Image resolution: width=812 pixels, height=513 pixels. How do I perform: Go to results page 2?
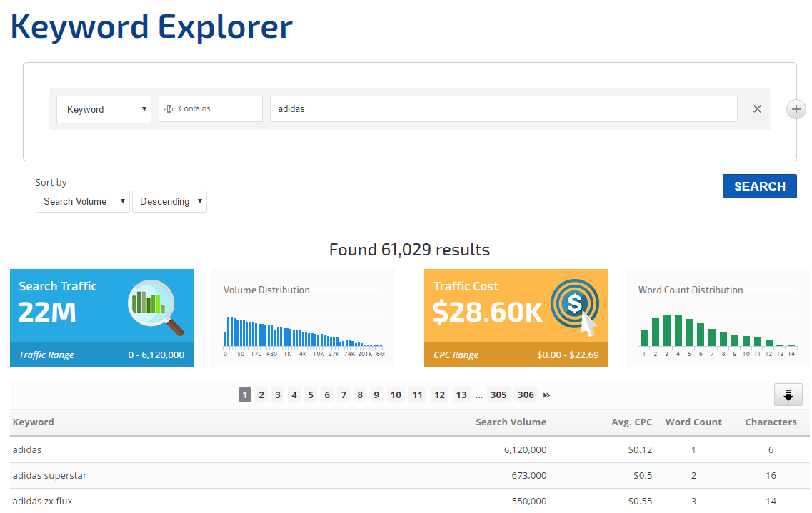261,395
